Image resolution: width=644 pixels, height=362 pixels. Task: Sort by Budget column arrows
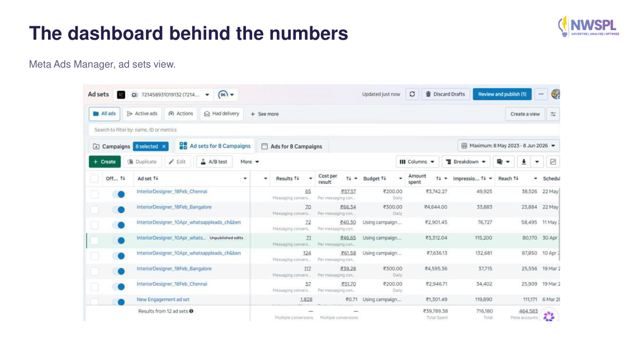[383, 179]
